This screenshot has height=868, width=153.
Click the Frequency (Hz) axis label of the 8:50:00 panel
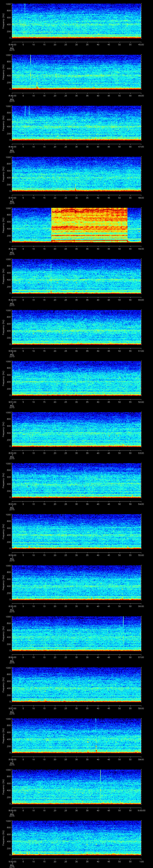(3, 327)
